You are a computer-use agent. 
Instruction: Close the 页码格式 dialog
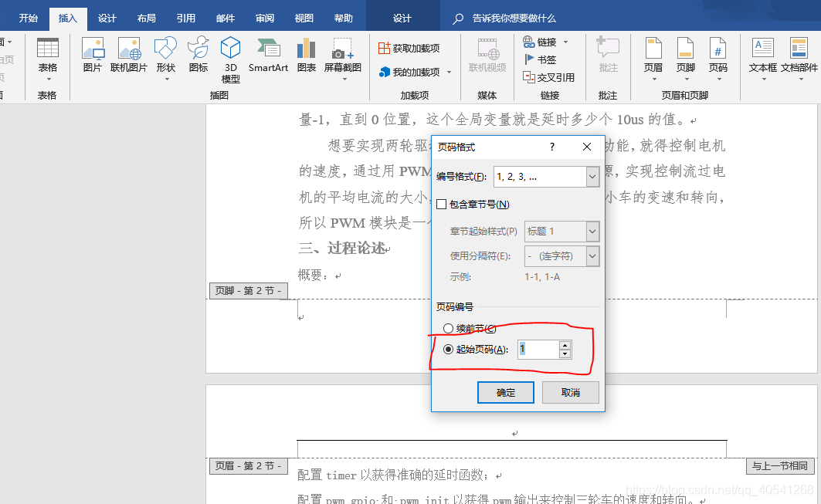click(587, 147)
